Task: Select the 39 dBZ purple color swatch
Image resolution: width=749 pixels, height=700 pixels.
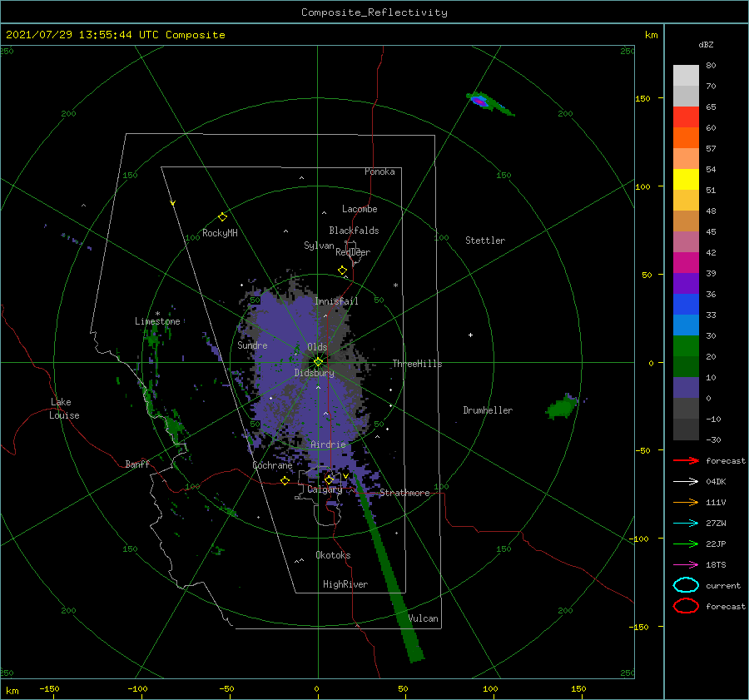Action: pos(686,283)
